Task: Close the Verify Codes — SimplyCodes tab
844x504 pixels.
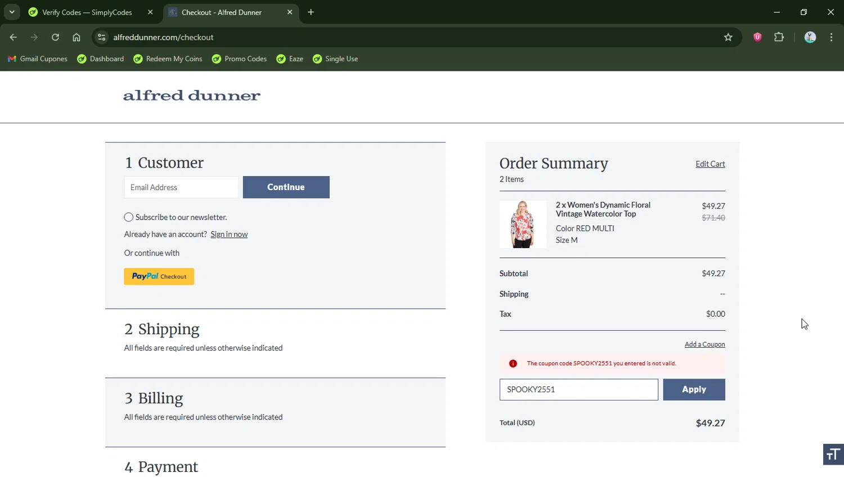Action: coord(150,12)
